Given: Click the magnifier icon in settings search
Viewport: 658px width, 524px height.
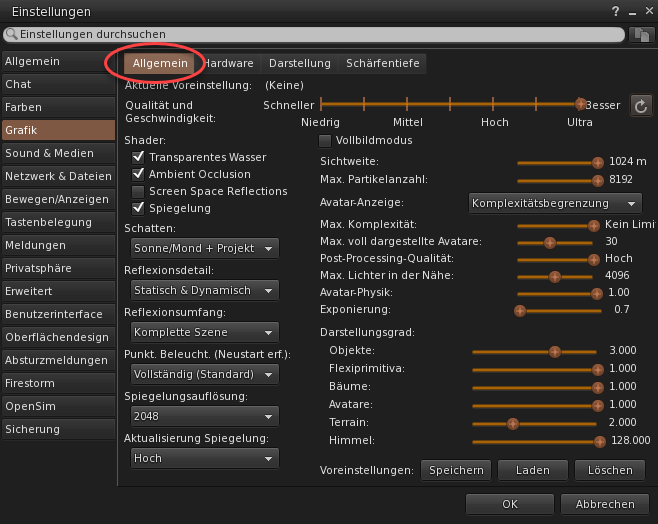Looking at the screenshot, I should (x=10, y=35).
